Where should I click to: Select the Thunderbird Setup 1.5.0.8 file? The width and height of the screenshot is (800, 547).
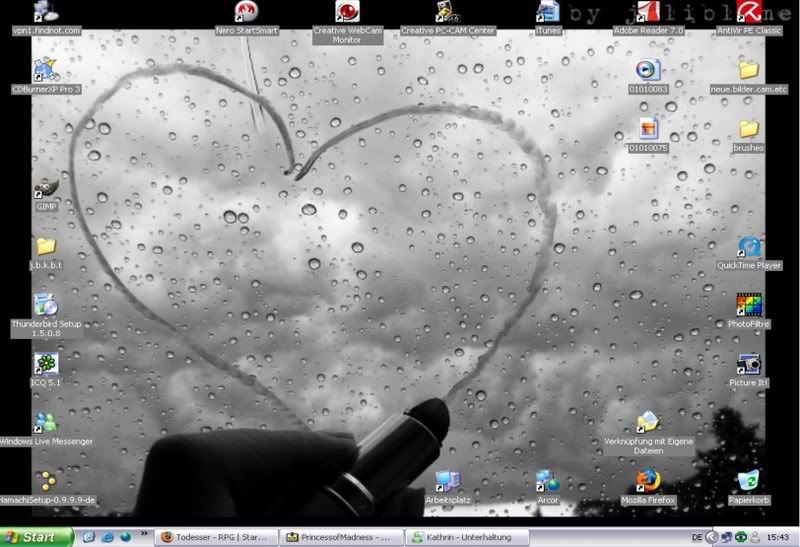click(45, 305)
